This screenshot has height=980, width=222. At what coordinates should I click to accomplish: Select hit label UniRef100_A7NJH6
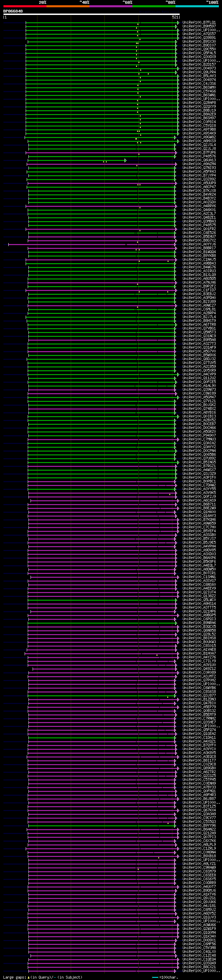(199, 283)
